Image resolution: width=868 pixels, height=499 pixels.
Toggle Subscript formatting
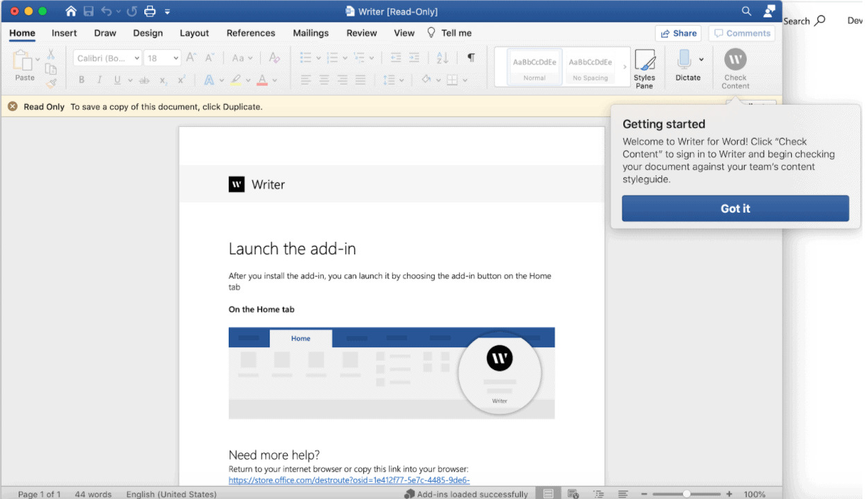click(164, 80)
